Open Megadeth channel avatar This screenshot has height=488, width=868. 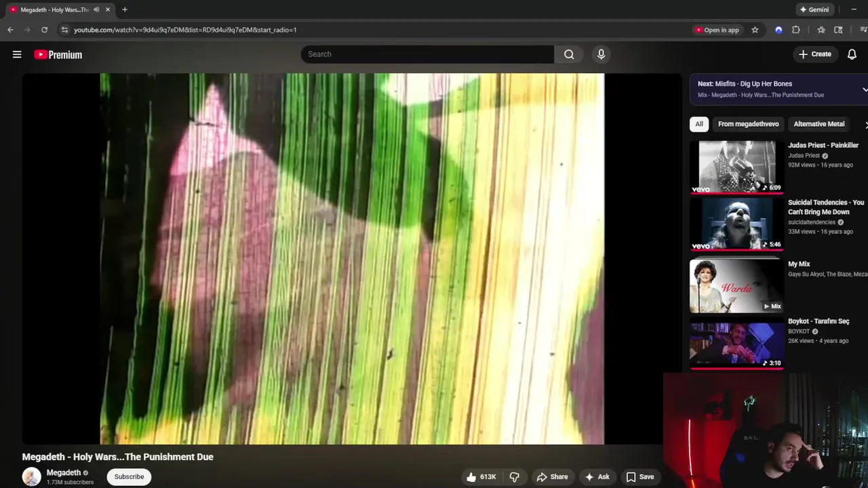coord(31,476)
